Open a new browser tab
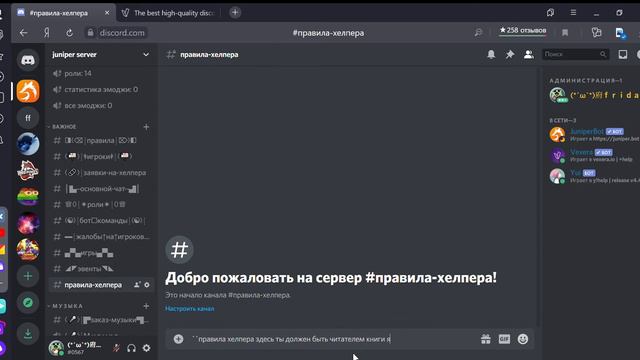 [x=235, y=13]
